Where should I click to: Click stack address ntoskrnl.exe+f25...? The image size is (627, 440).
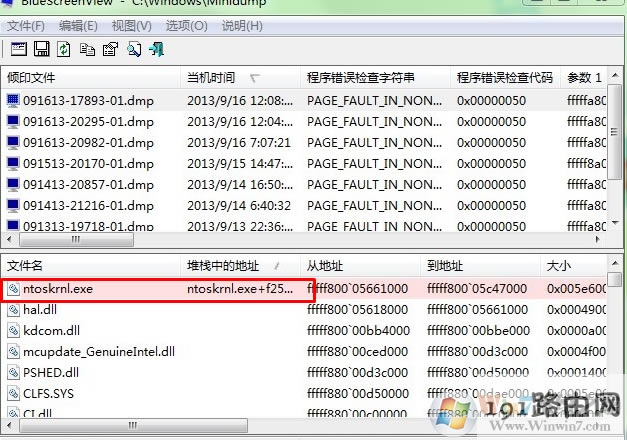click(x=240, y=288)
